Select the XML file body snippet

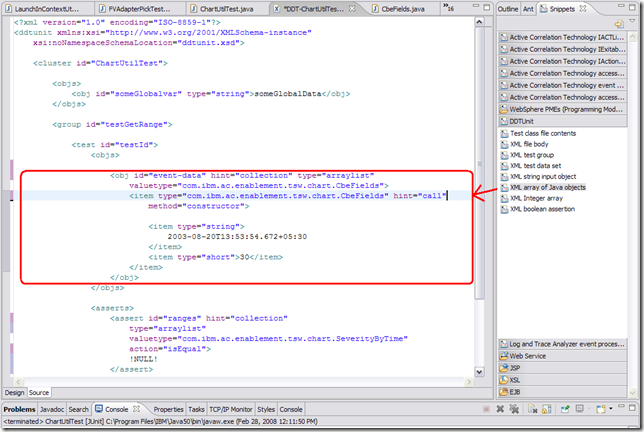(x=524, y=144)
